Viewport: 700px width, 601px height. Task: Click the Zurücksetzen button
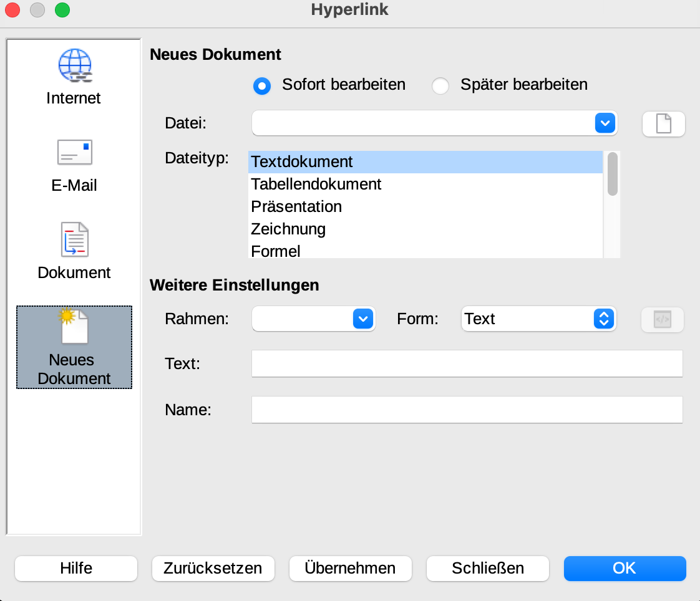[x=213, y=569]
